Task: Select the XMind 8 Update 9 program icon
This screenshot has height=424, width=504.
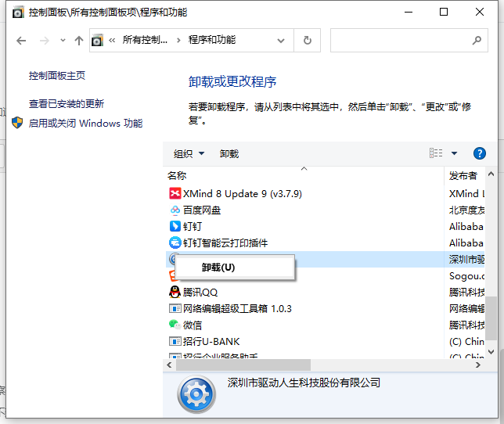Action: (175, 193)
